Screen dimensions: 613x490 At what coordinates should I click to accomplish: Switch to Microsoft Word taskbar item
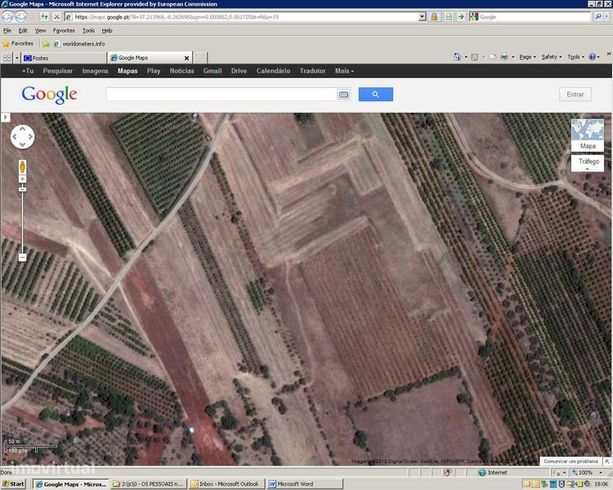pyautogui.click(x=304, y=484)
